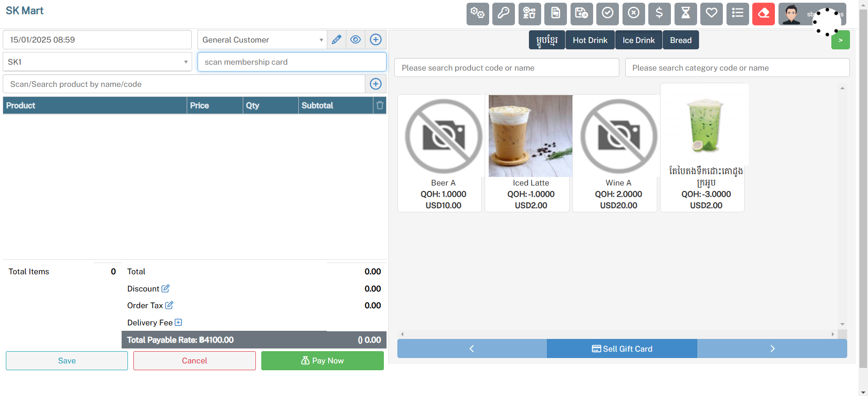The height and width of the screenshot is (396, 868).
Task: Click the heart toolbar icon
Action: [712, 14]
